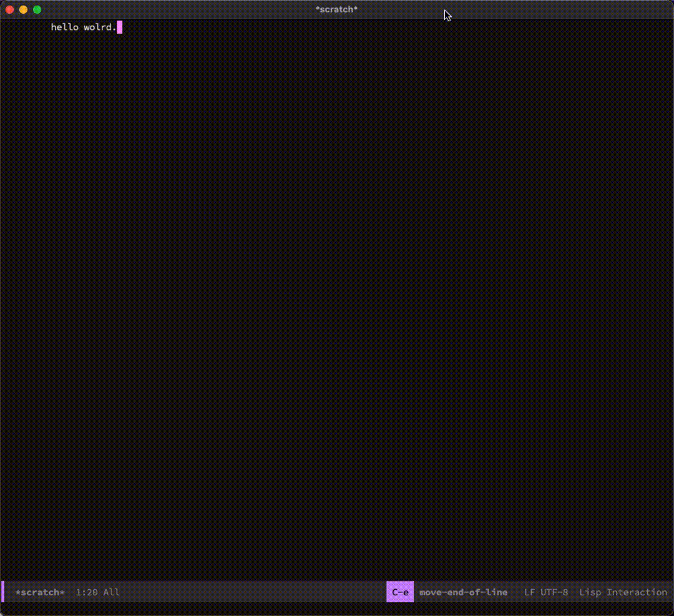Screen dimensions: 674x616
Task: Click the C-e key badge in mode line
Action: (x=400, y=592)
